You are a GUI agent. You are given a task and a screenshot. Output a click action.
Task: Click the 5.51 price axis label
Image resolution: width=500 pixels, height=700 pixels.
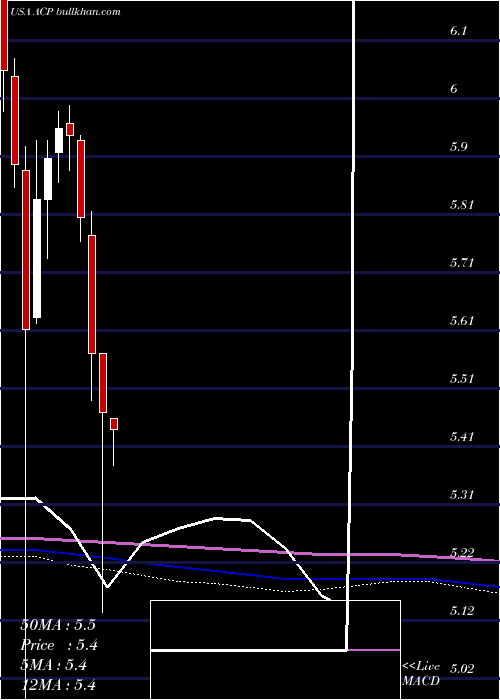click(461, 378)
